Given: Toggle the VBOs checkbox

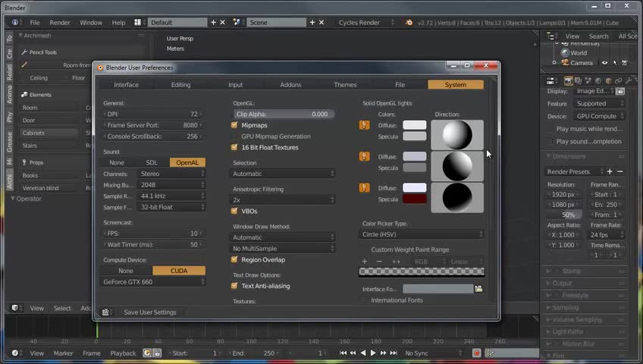Looking at the screenshot, I should [234, 211].
